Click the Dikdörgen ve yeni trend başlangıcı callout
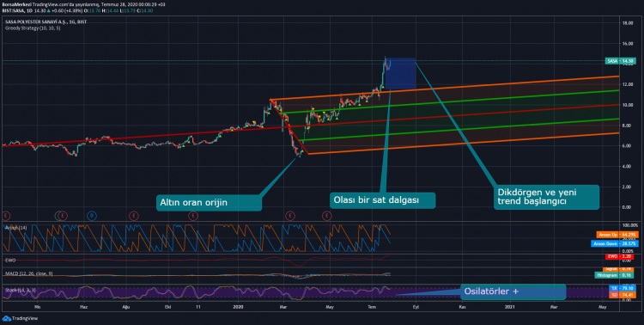This screenshot has height=325, width=644. click(546, 197)
